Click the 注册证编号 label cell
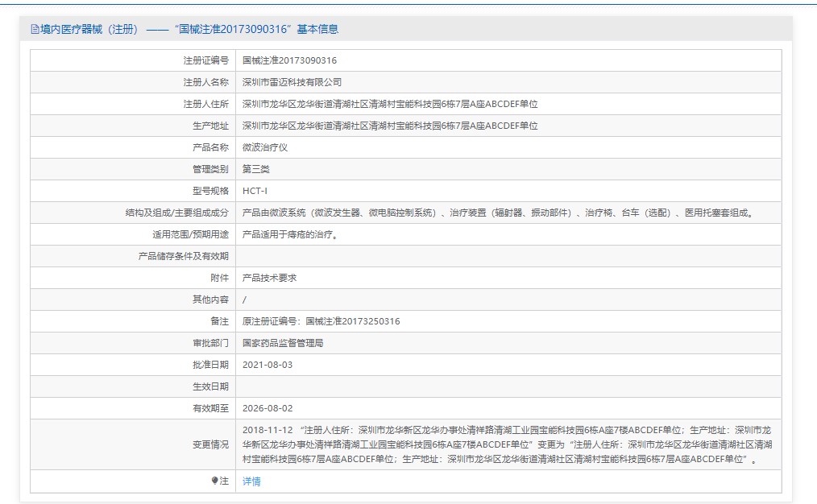 (x=205, y=60)
